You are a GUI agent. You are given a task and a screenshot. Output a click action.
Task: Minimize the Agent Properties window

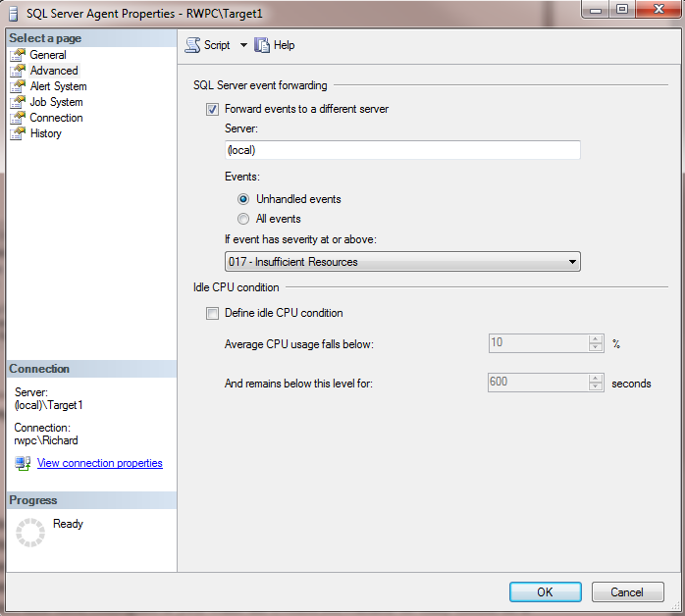pyautogui.click(x=596, y=9)
